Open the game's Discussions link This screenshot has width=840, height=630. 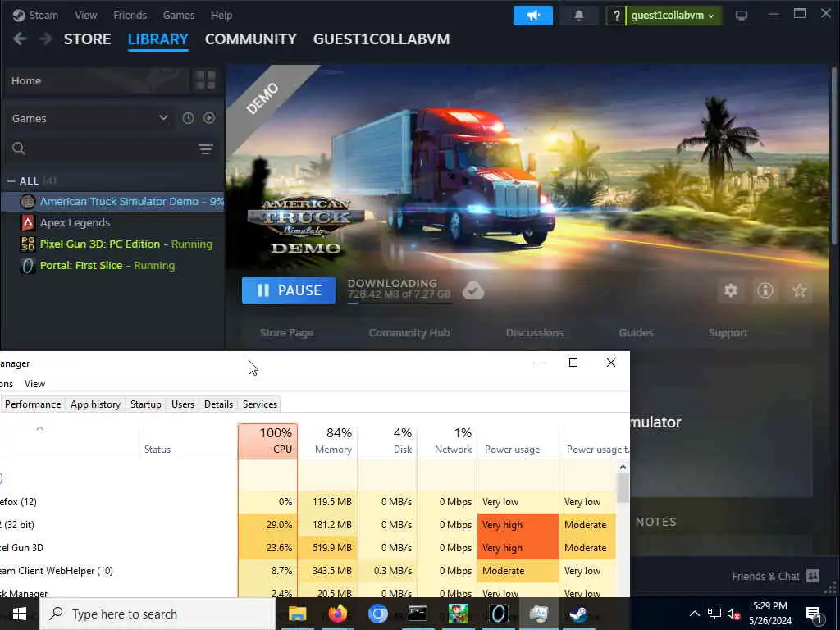tap(535, 333)
